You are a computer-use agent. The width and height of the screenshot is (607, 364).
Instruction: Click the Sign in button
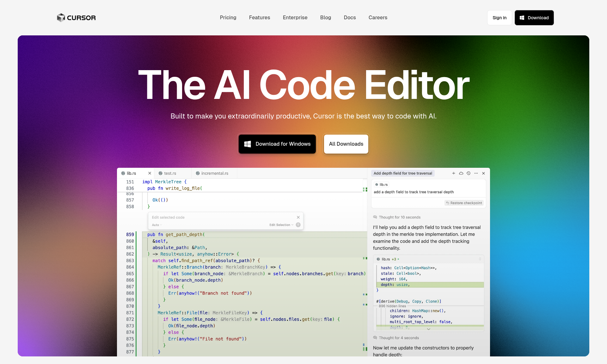[500, 18]
